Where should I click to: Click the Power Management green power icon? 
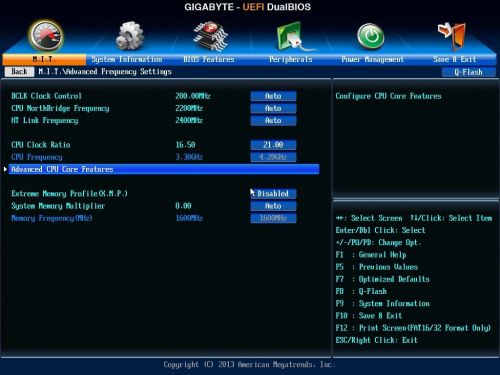pyautogui.click(x=371, y=36)
